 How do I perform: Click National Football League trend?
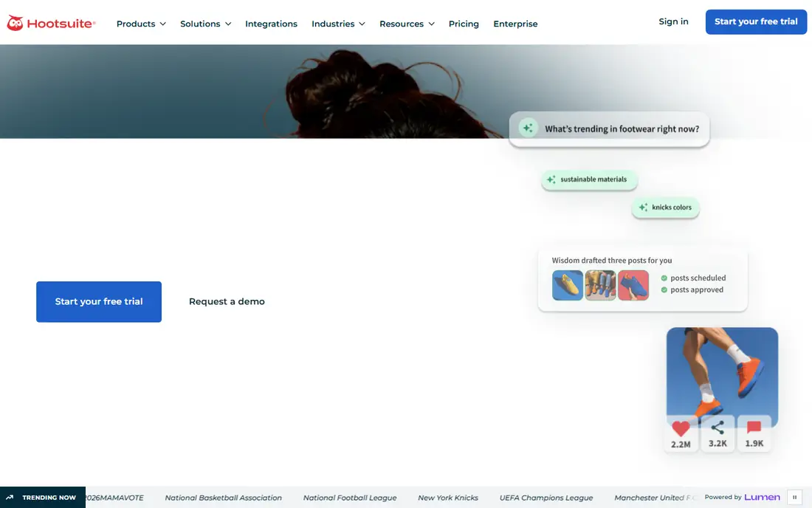coord(350,498)
